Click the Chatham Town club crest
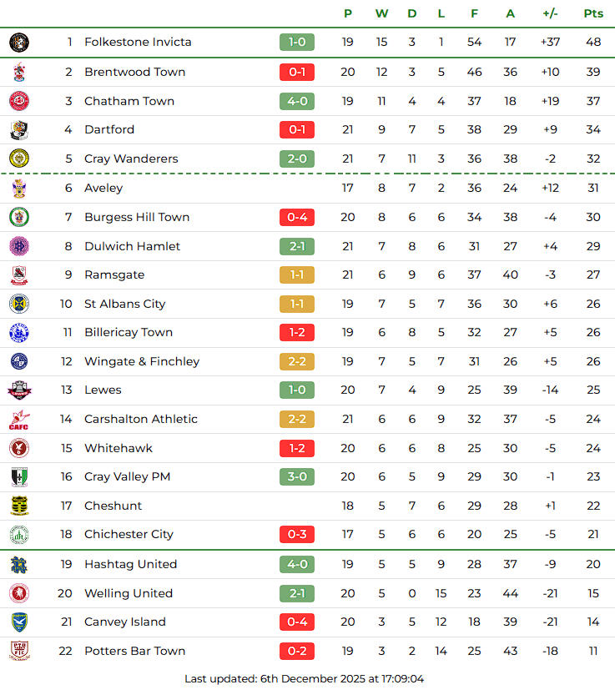615x700 pixels. click(x=18, y=101)
